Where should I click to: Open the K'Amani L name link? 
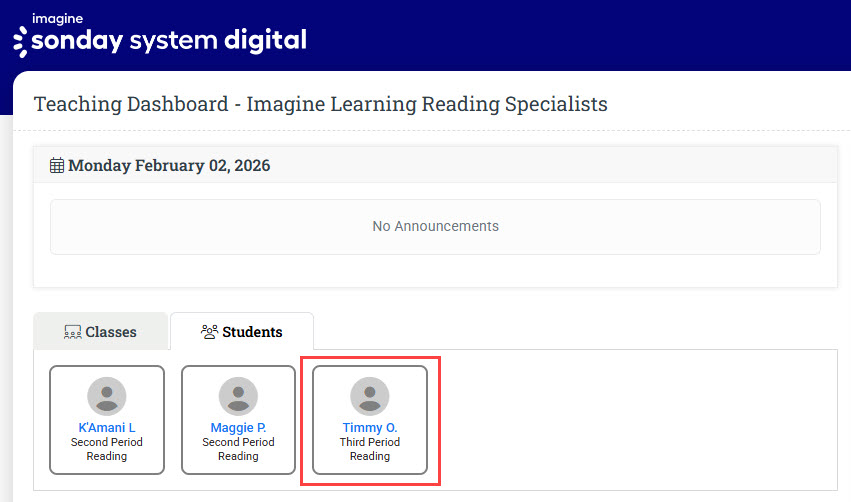pos(107,428)
